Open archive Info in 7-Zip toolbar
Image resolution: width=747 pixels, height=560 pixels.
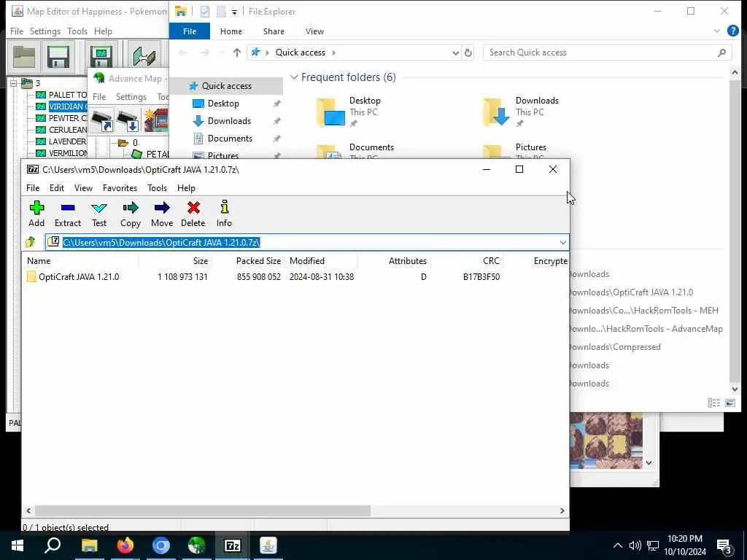(224, 214)
